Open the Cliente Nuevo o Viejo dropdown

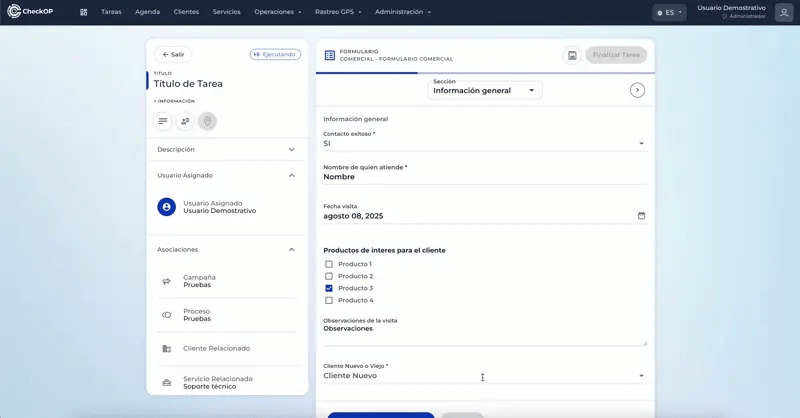click(x=484, y=376)
